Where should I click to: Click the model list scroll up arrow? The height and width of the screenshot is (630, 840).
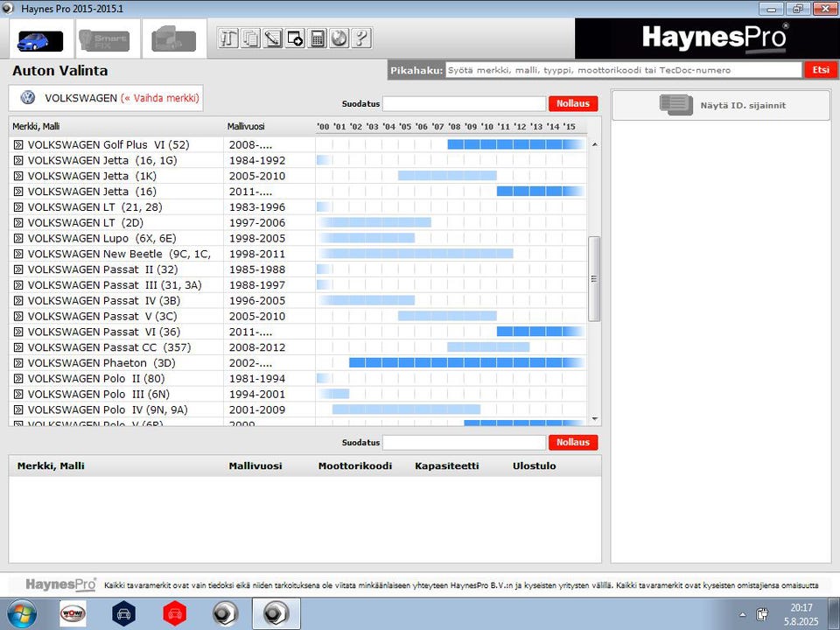point(595,144)
